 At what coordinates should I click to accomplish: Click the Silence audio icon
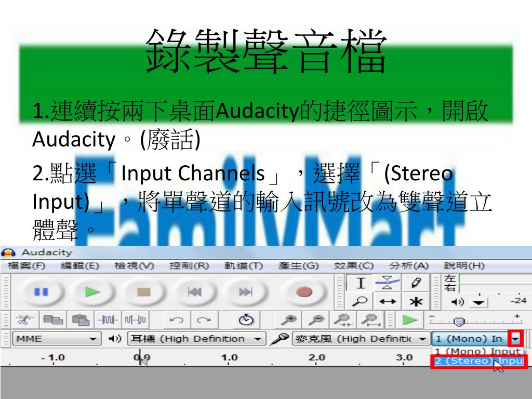point(136,320)
